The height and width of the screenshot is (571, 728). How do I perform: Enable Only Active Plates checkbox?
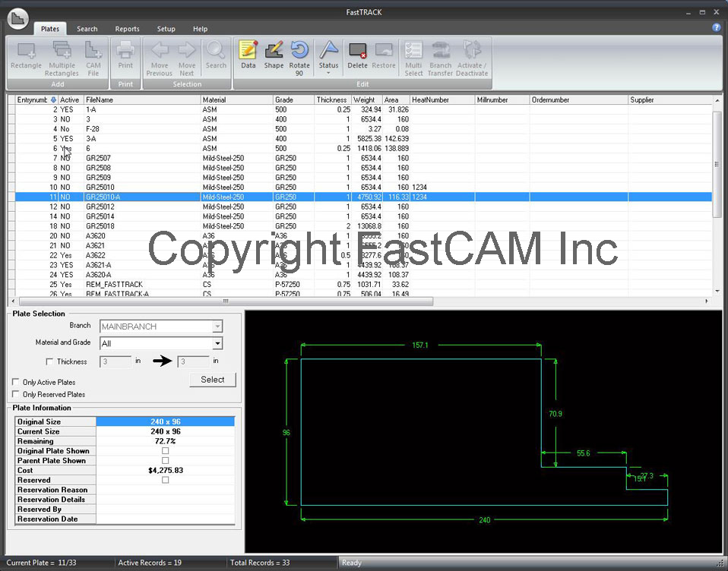[16, 382]
